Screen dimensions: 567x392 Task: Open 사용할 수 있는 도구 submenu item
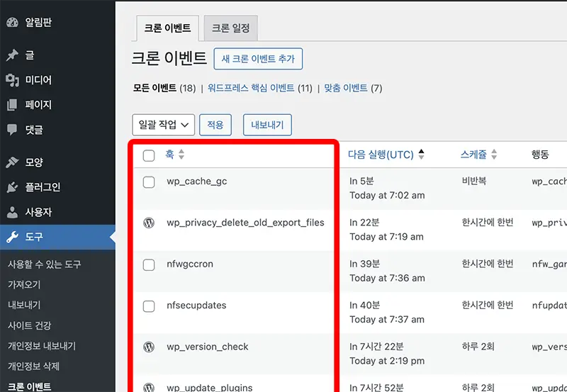[x=45, y=264]
